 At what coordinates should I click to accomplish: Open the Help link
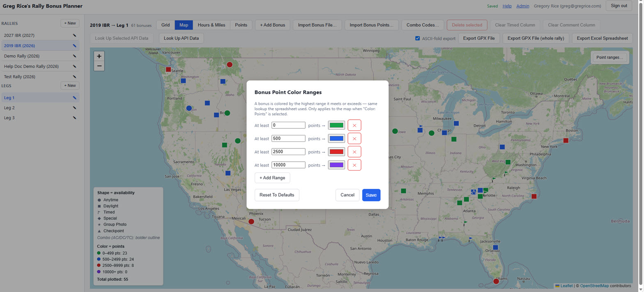[x=507, y=6]
